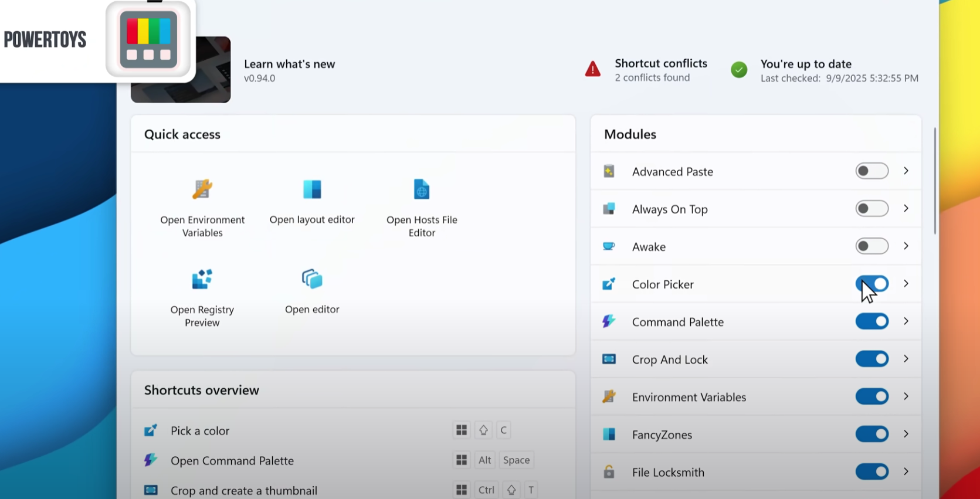Click the Open layout editor icon

tap(312, 189)
